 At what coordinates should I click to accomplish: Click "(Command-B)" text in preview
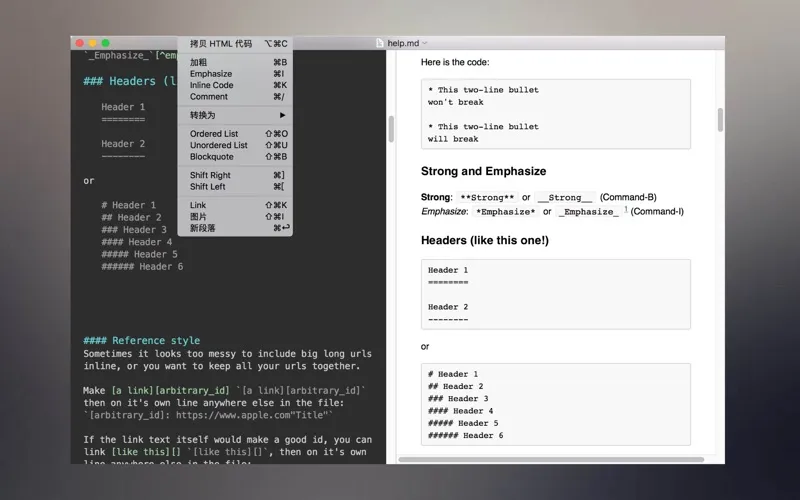[x=628, y=197]
